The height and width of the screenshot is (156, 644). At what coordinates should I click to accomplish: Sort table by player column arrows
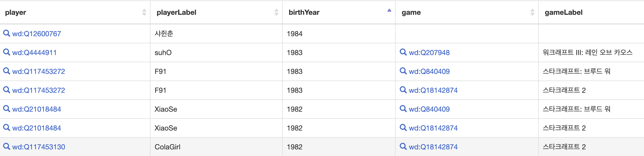(144, 12)
